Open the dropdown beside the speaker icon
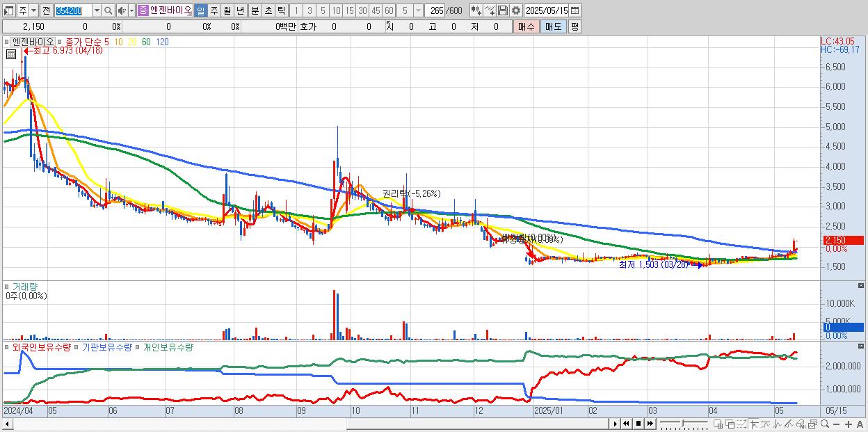The height and width of the screenshot is (432, 868). tap(131, 10)
